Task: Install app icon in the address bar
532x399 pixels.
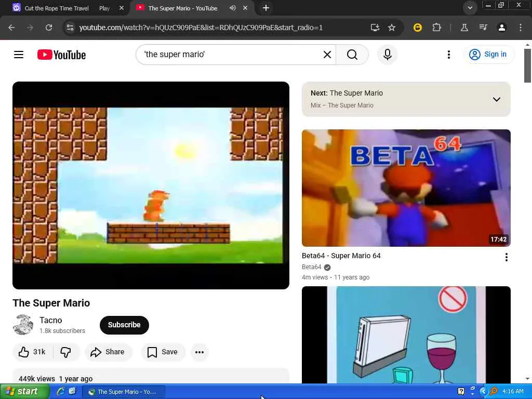Action: 375,28
